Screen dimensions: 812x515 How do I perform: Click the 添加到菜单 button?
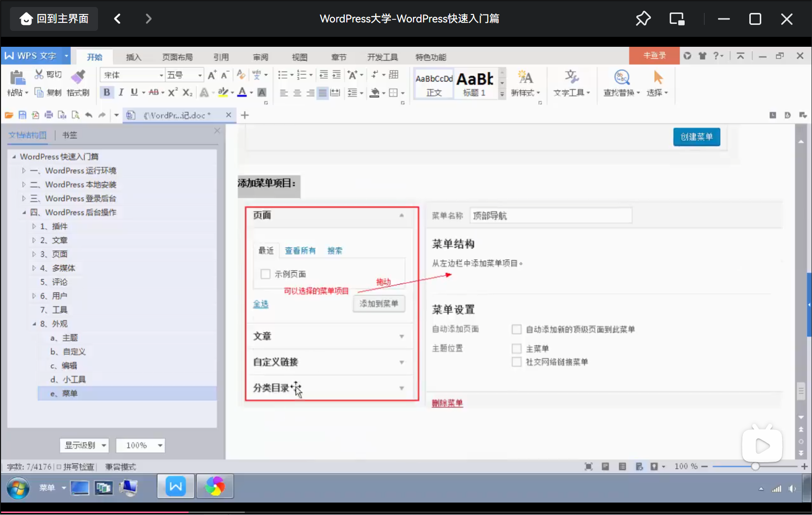click(x=379, y=304)
